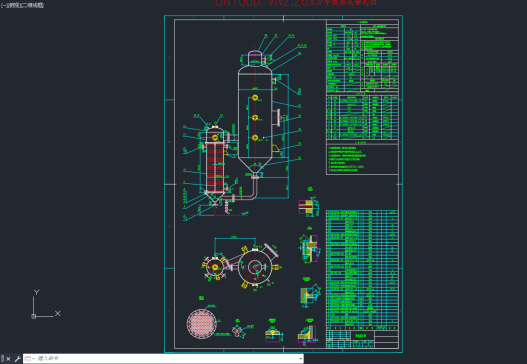Screen dimensions: 527x364
Task: Pick the tube sheet circular layout view
Action: pyautogui.click(x=202, y=324)
